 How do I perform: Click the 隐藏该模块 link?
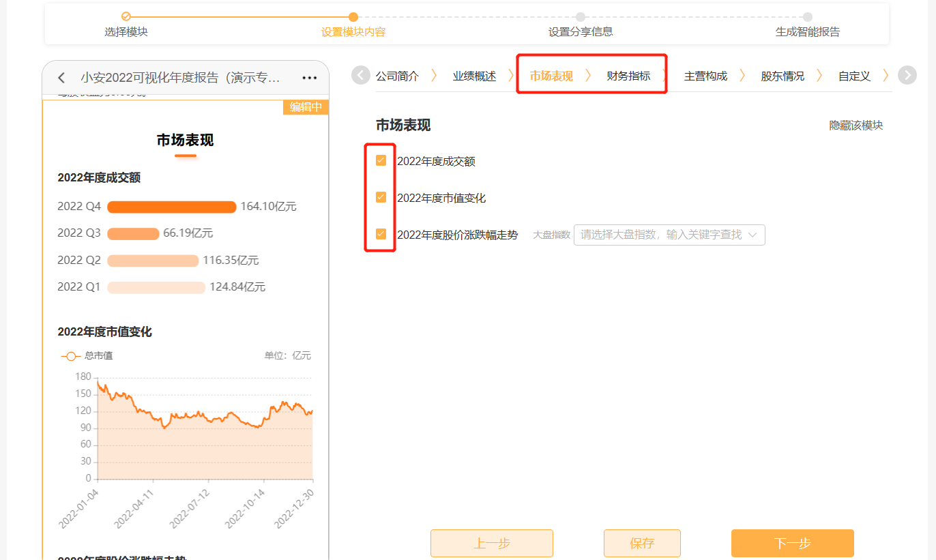coord(856,126)
